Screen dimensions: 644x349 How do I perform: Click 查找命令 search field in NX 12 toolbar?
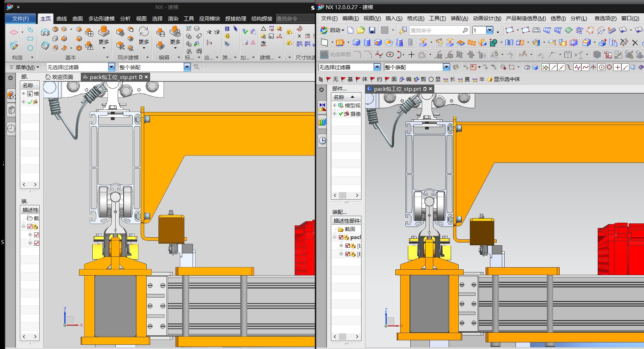(x=439, y=30)
